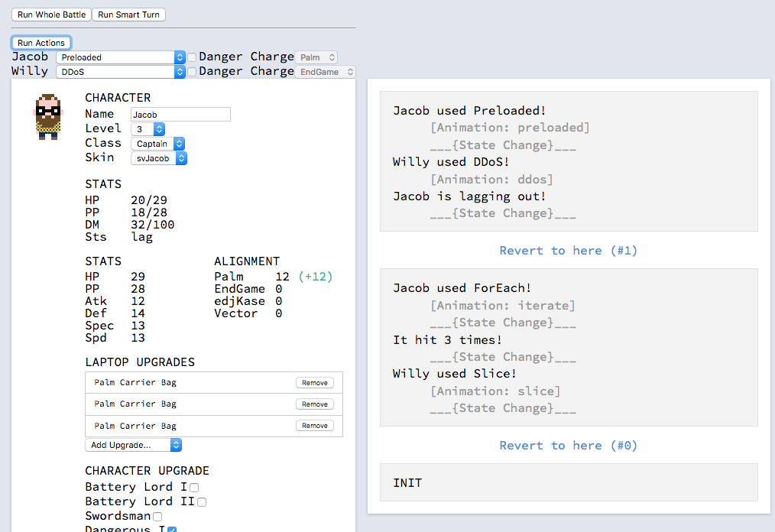This screenshot has height=532, width=775.
Task: Click the '[Animation: preloaded]' log entry
Action: tap(510, 128)
